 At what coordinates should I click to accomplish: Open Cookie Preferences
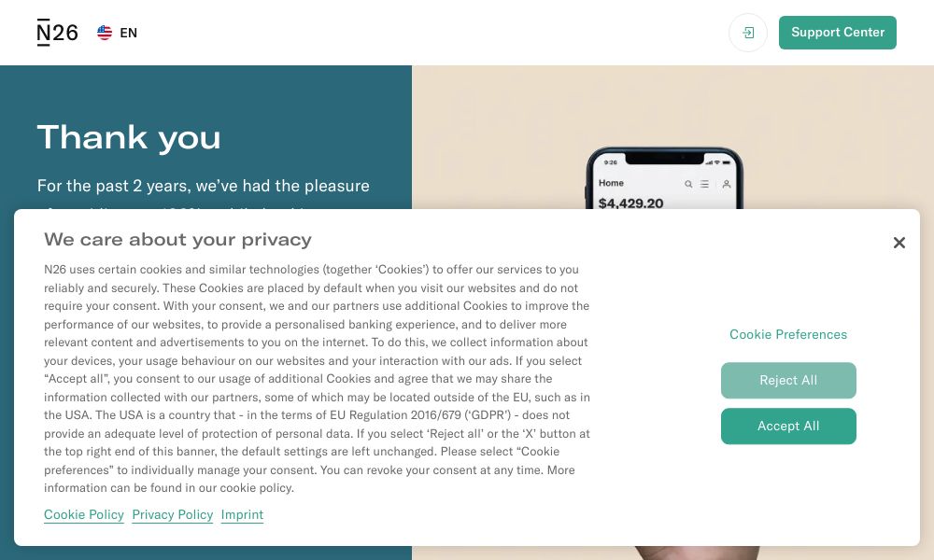(x=788, y=334)
